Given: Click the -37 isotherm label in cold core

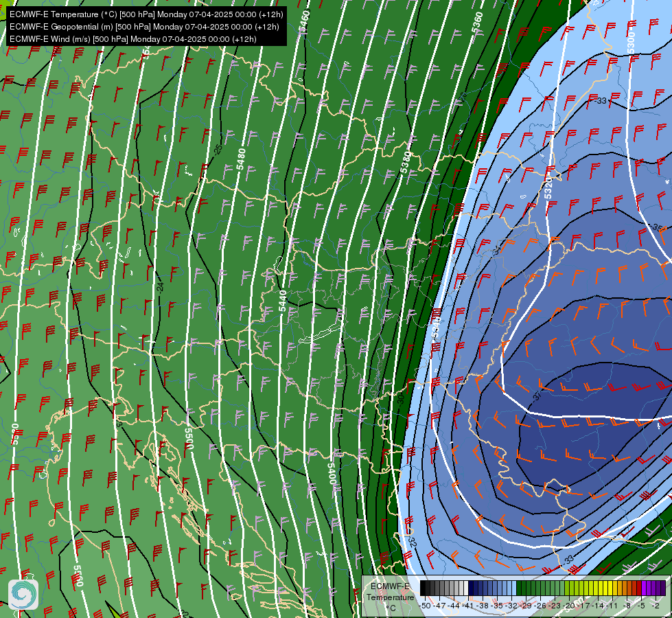Looking at the screenshot, I should pos(537,396).
